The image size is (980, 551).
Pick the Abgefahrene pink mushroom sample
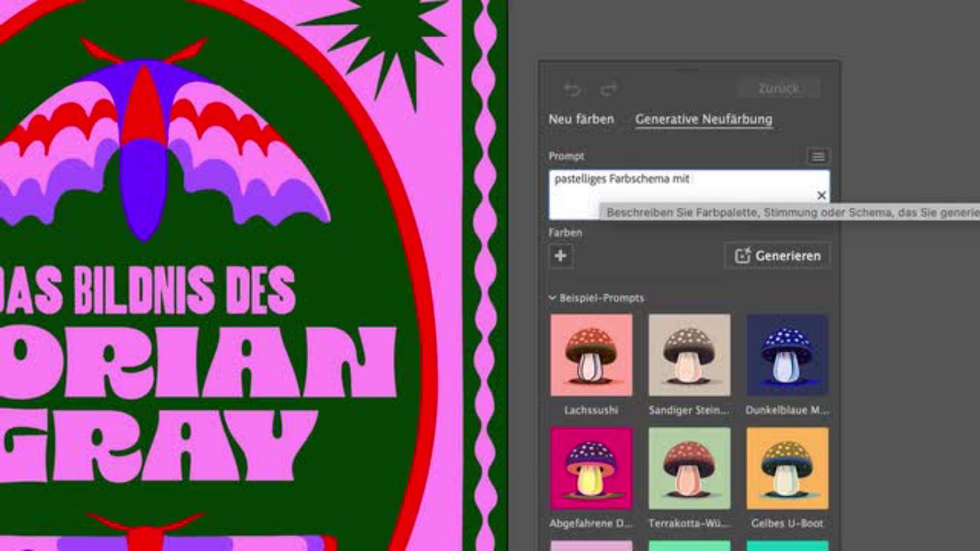click(591, 468)
